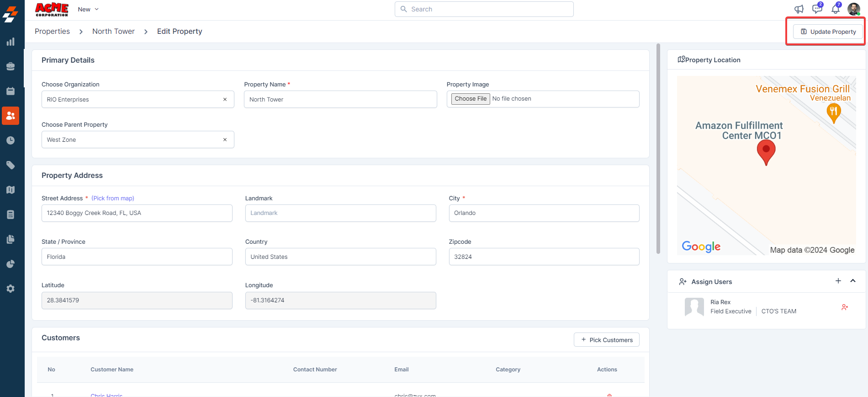Viewport: 868px width, 397px height.
Task: Open the settings gear in sidebar
Action: coord(11,289)
